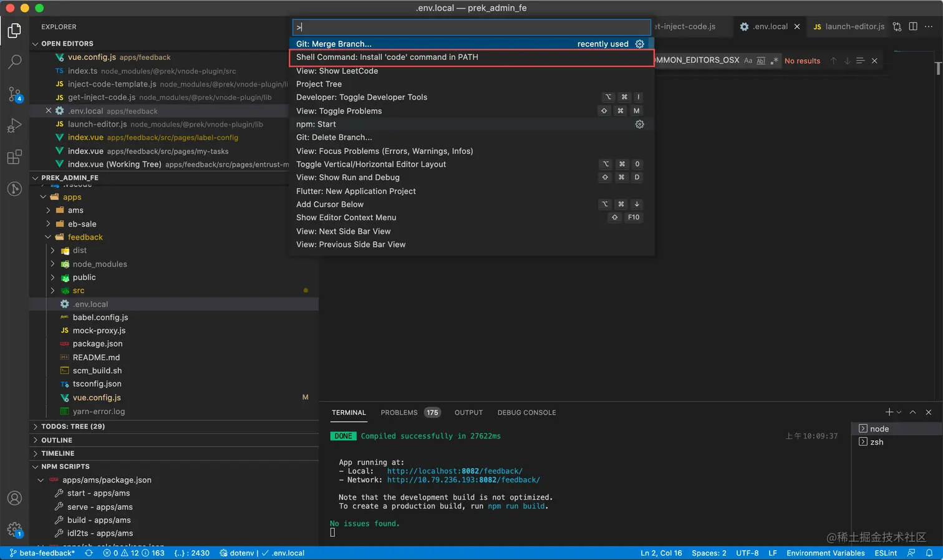943x560 pixels.
Task: Click gear icon on 'npm: Start' row
Action: tap(639, 124)
